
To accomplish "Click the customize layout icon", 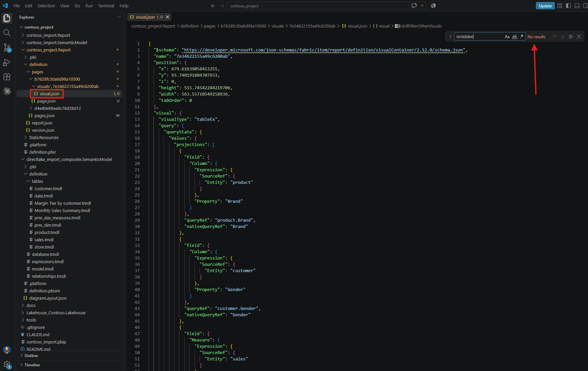I will pos(560,6).
